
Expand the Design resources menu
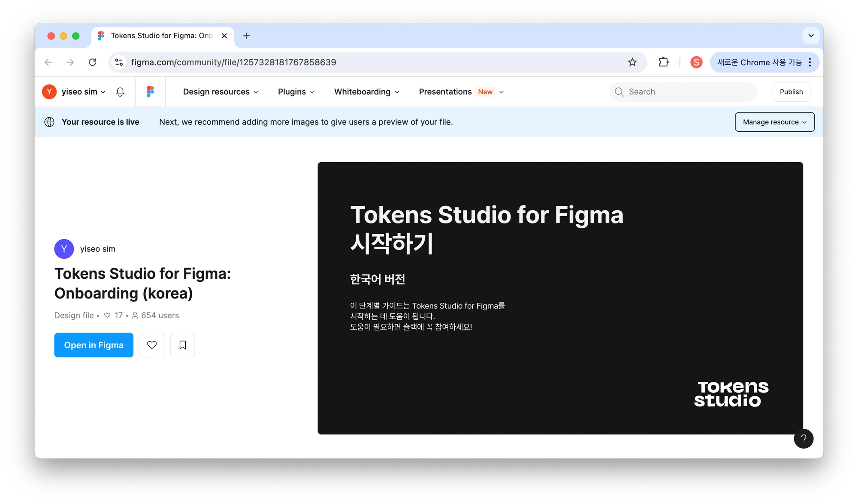[221, 92]
